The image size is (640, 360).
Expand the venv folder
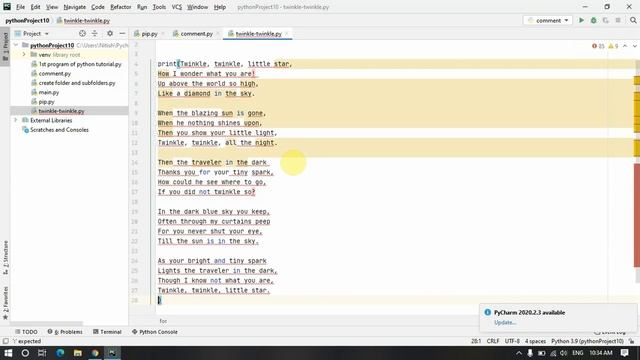(24, 54)
